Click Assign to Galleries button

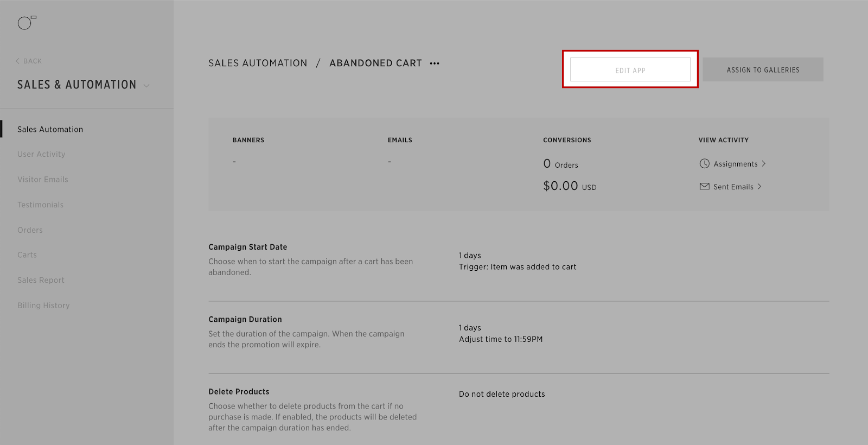coord(763,69)
